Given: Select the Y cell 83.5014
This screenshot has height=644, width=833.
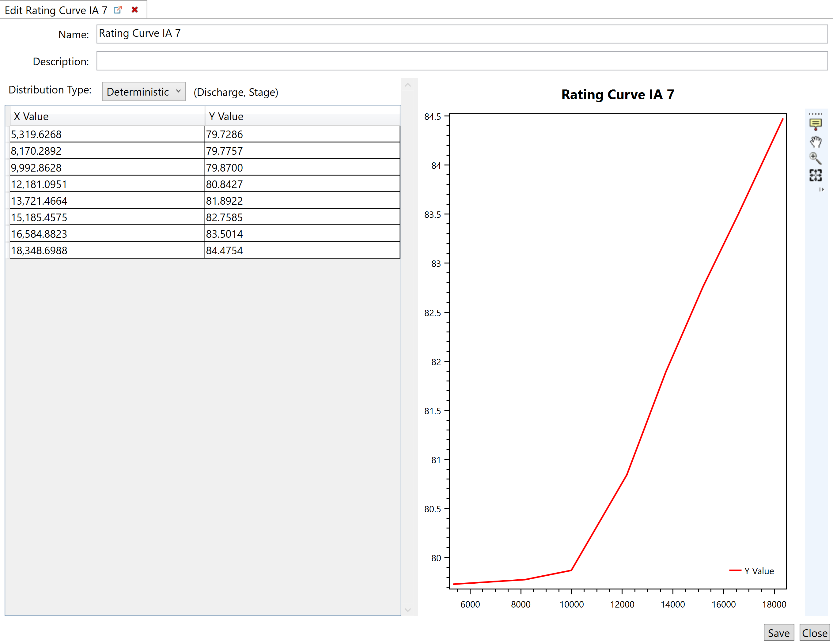Looking at the screenshot, I should click(x=302, y=233).
